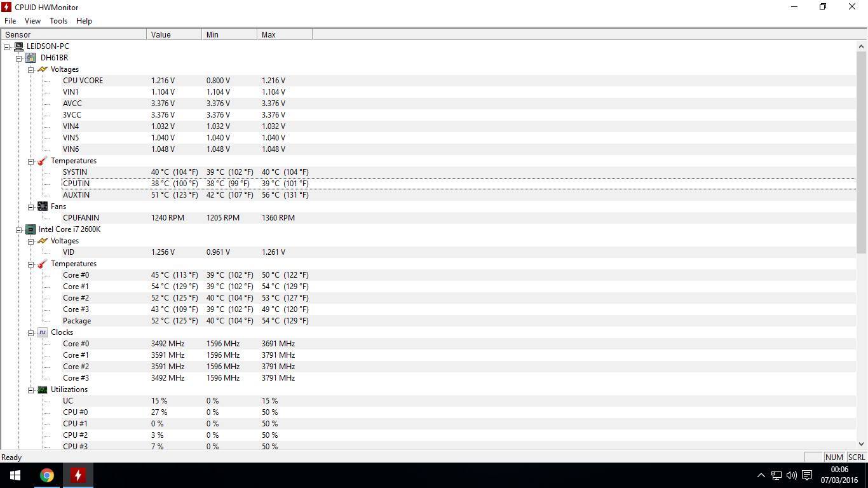Open the Help menu
Viewport: 868px width, 488px height.
pos(84,21)
